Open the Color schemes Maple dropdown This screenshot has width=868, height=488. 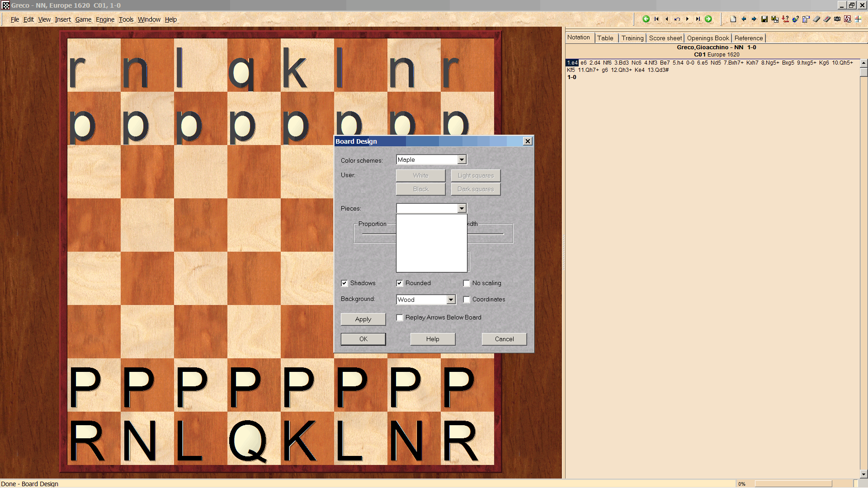462,160
